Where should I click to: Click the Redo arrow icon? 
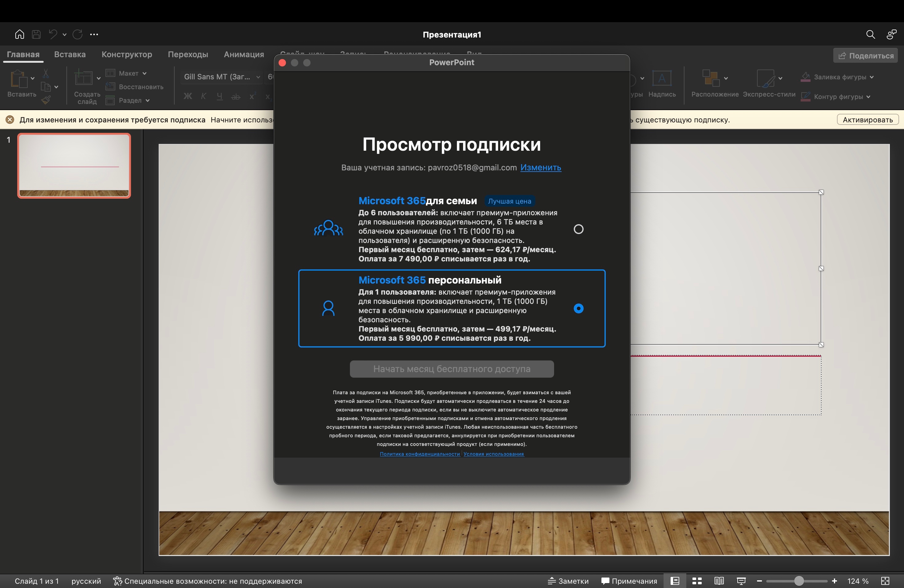(77, 34)
